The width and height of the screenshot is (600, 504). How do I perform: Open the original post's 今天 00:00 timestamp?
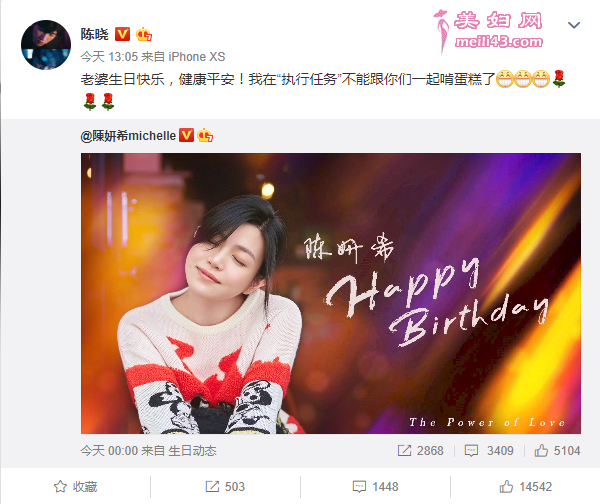[109, 450]
